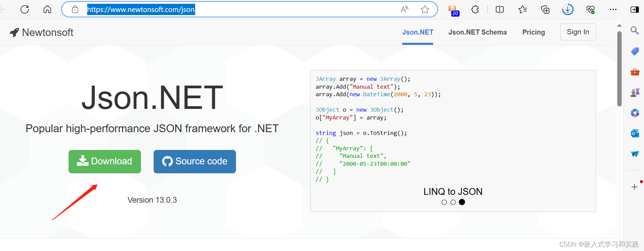The image size is (644, 251).
Task: Open sidebar Drop paper plane icon
Action: (x=635, y=154)
